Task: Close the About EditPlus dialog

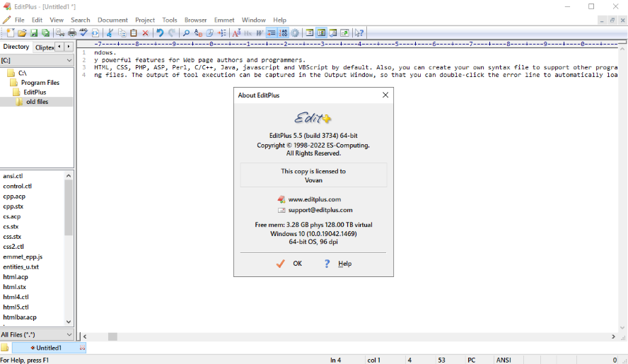Action: [385, 95]
